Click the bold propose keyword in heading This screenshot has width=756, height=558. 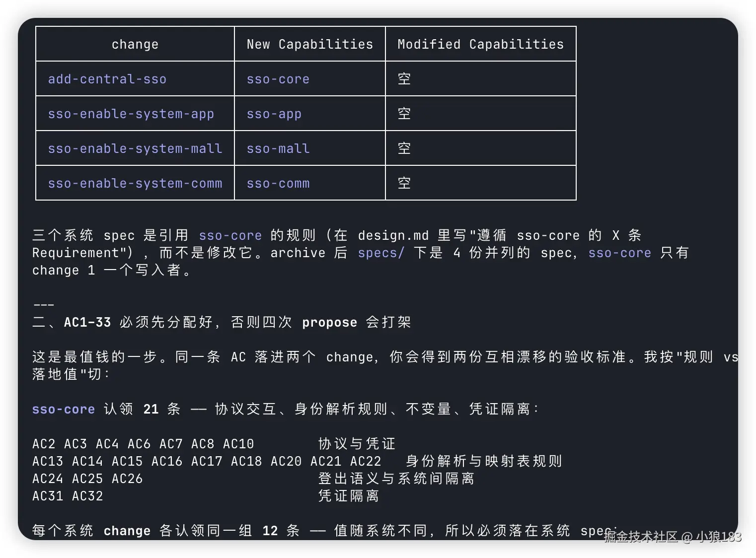pos(330,322)
